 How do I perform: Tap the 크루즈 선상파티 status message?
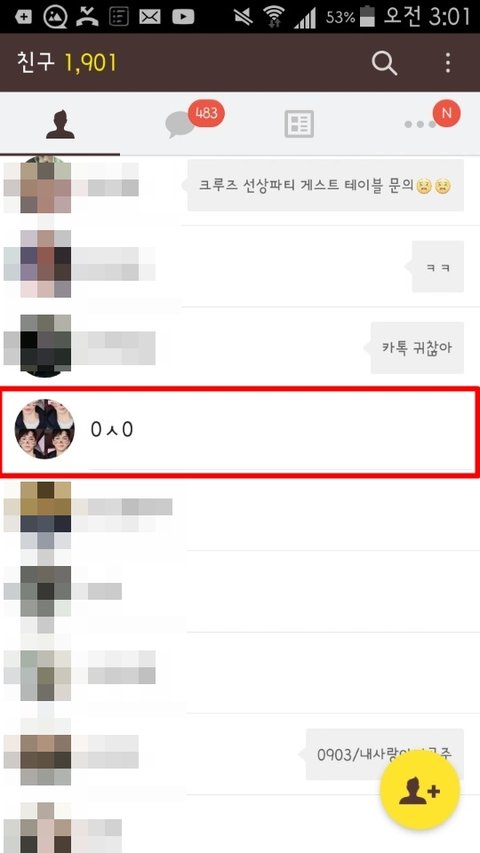(325, 186)
